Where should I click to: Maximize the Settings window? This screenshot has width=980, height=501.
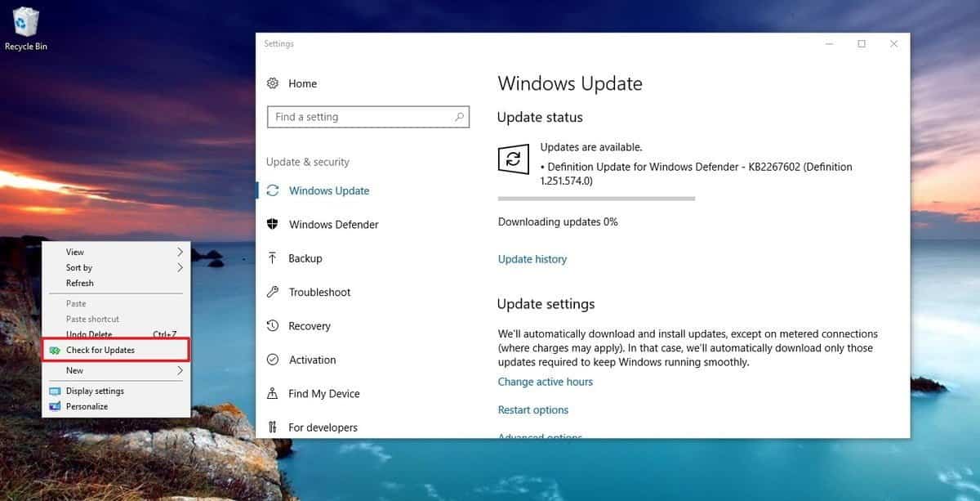click(x=862, y=44)
